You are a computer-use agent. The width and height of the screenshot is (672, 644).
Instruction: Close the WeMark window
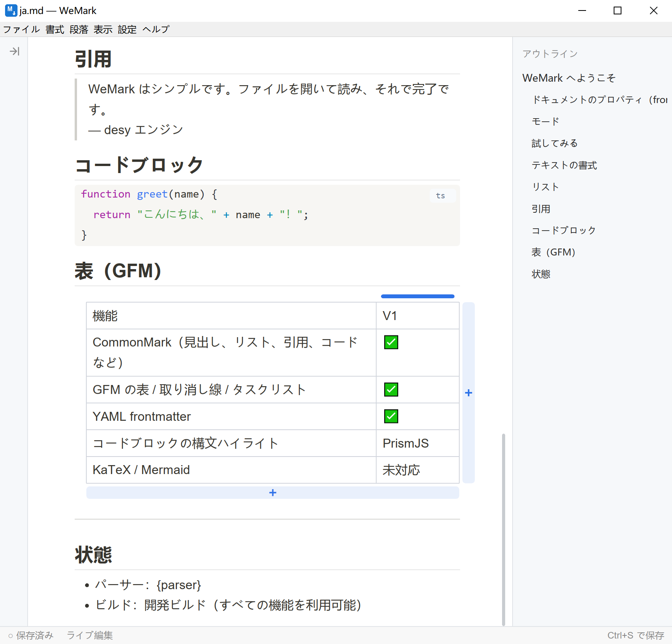coord(654,10)
